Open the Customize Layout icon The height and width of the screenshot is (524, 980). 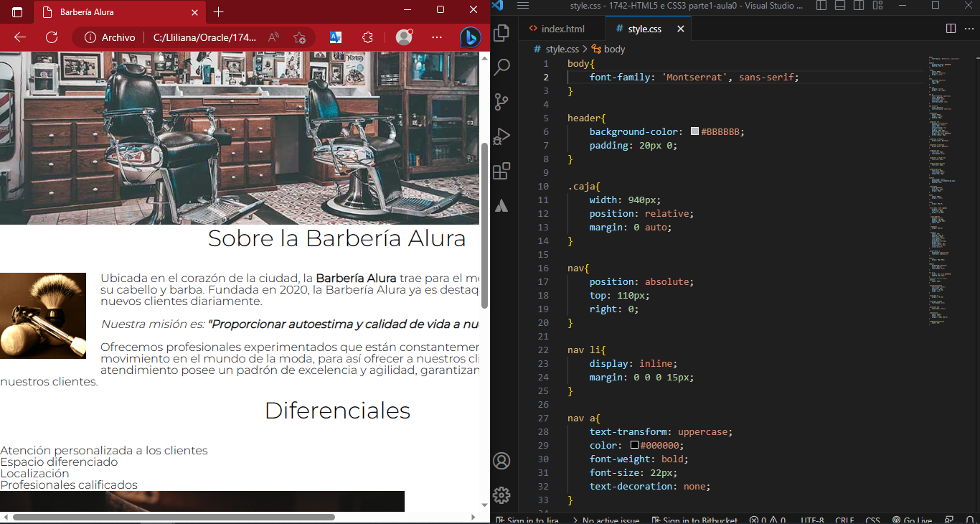click(877, 6)
